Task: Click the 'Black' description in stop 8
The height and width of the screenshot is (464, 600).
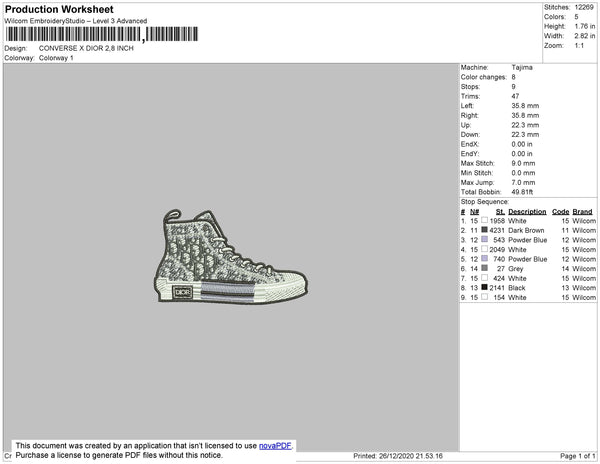Action: click(517, 288)
